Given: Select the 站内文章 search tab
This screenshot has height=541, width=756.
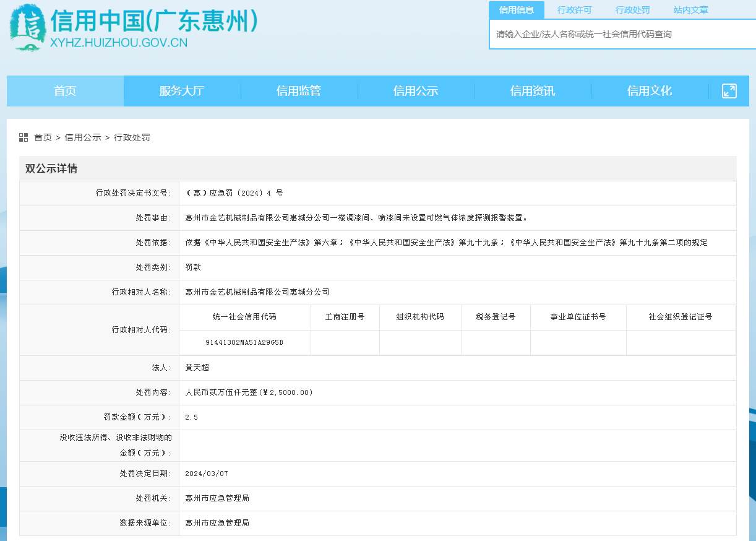Looking at the screenshot, I should pos(691,10).
